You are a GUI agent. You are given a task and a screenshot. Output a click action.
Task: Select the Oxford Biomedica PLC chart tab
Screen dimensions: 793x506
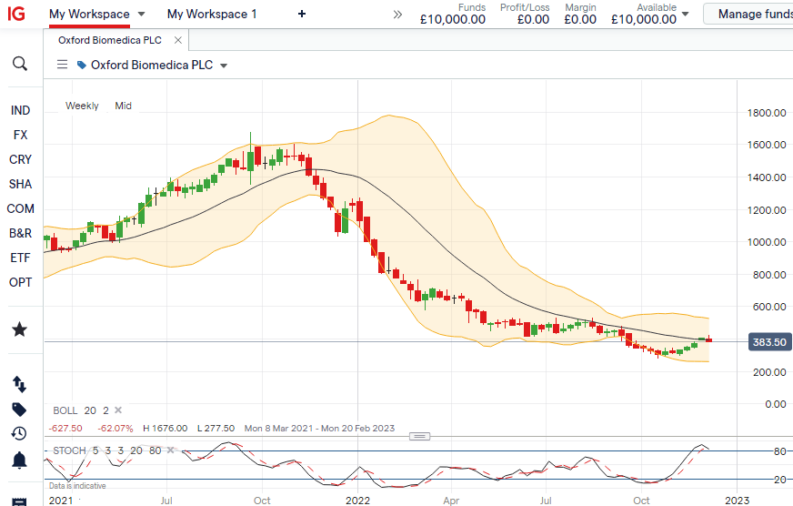click(110, 40)
